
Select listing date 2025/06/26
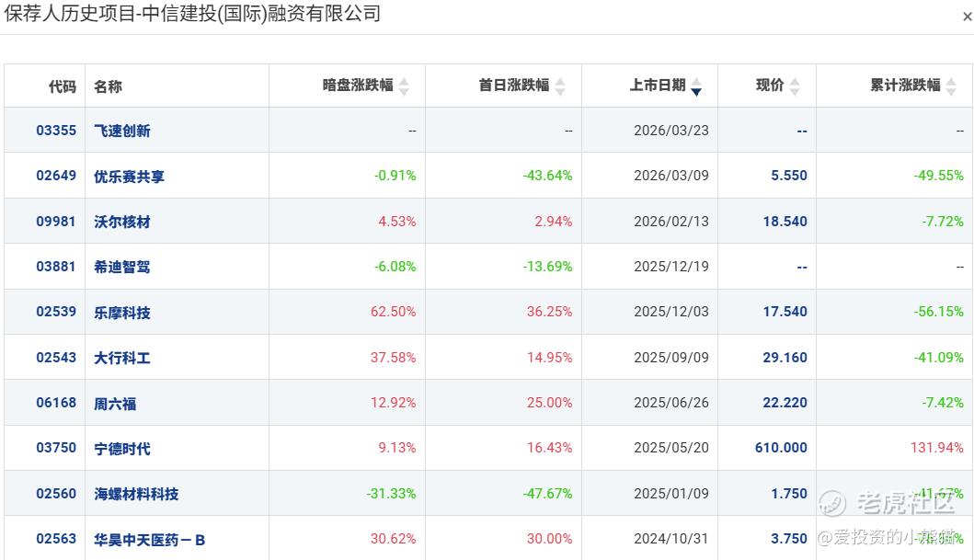click(x=670, y=403)
